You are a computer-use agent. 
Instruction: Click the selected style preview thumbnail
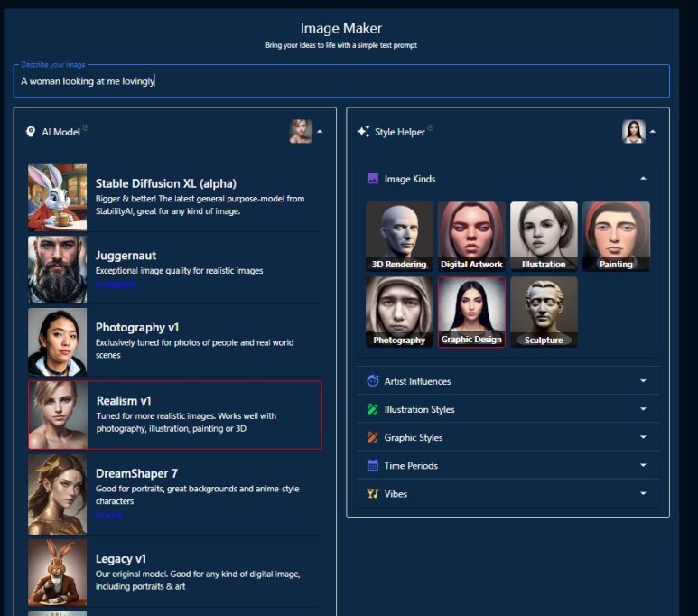tap(634, 131)
